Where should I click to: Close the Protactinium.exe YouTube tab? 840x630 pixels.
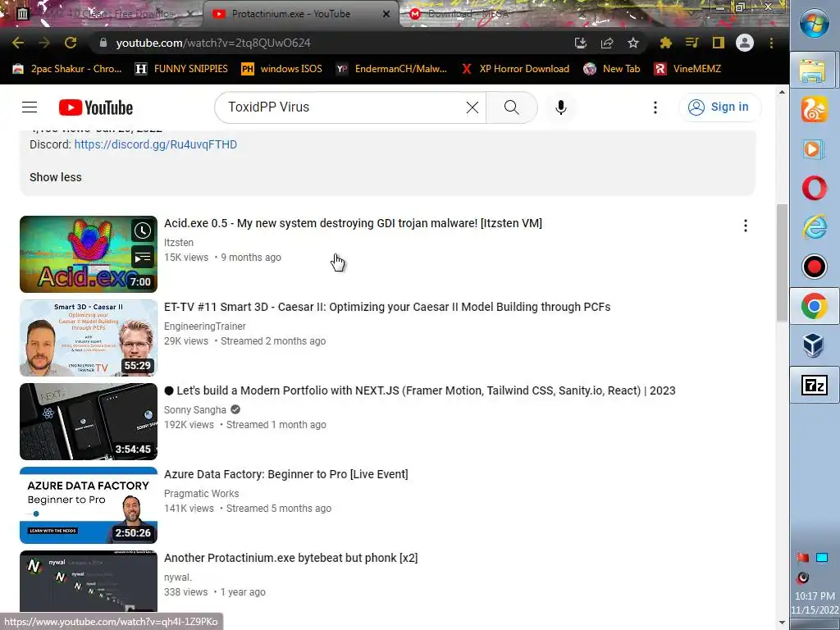[386, 14]
